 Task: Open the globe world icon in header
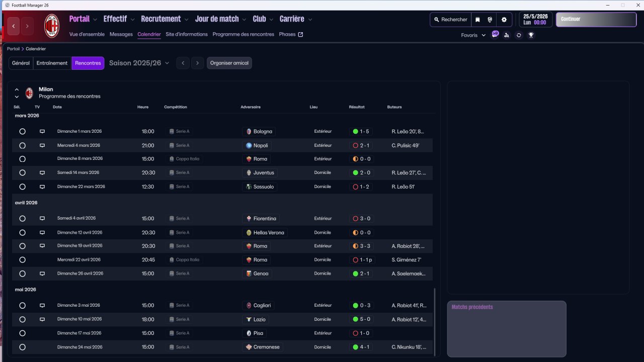(490, 20)
